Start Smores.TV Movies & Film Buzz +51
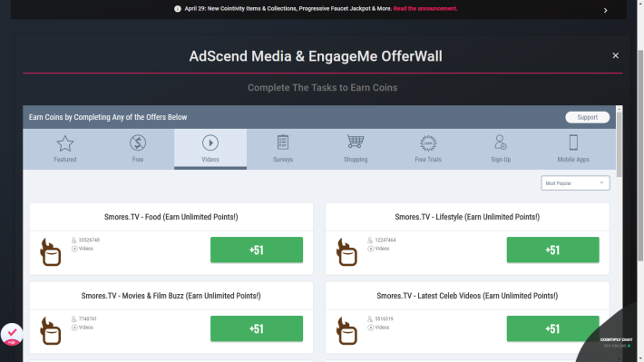Image resolution: width=644 pixels, height=362 pixels. coord(257,328)
